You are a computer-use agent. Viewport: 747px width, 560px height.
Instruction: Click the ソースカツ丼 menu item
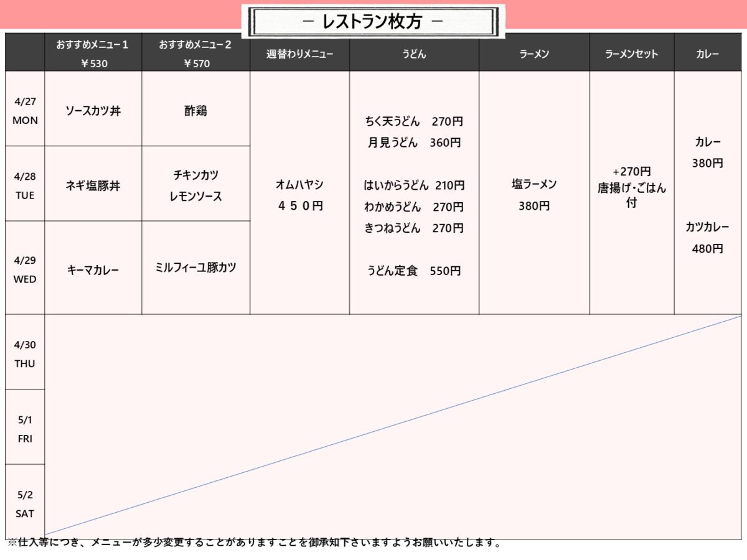pyautogui.click(x=93, y=111)
